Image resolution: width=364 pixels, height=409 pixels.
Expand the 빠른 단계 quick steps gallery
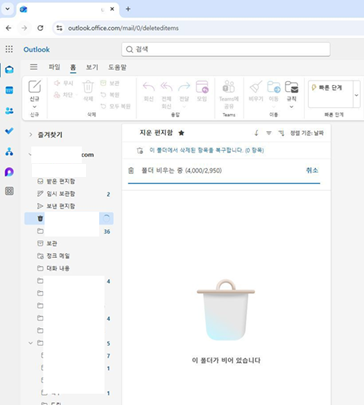pos(356,95)
